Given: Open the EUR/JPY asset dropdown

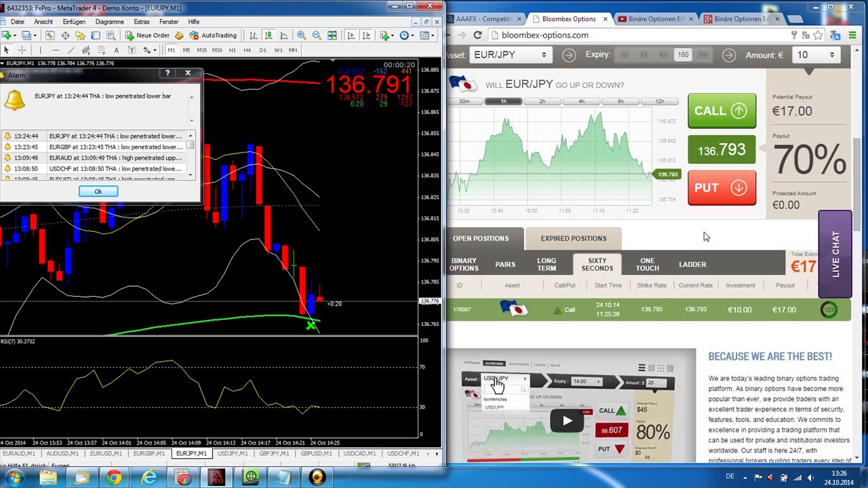Looking at the screenshot, I should click(x=509, y=55).
